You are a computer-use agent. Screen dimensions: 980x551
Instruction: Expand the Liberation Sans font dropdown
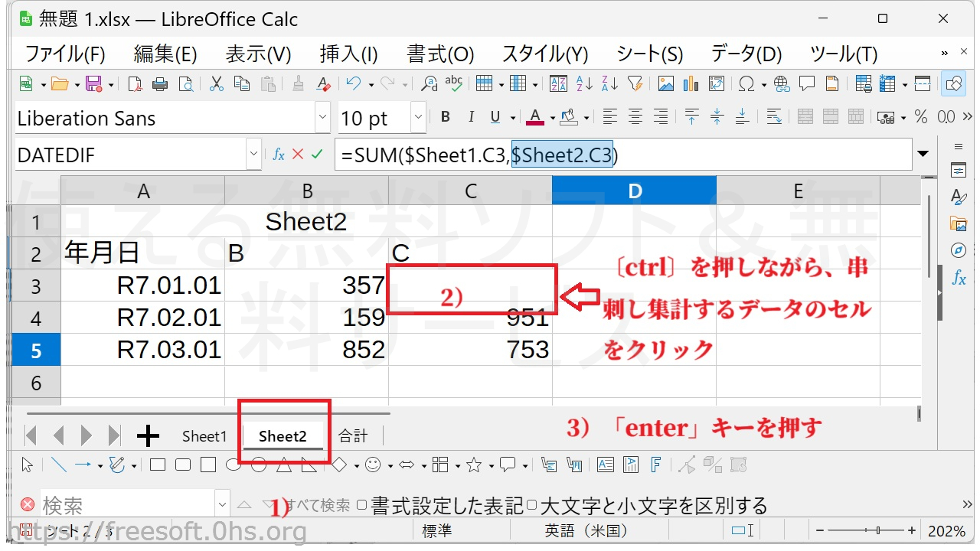(322, 118)
